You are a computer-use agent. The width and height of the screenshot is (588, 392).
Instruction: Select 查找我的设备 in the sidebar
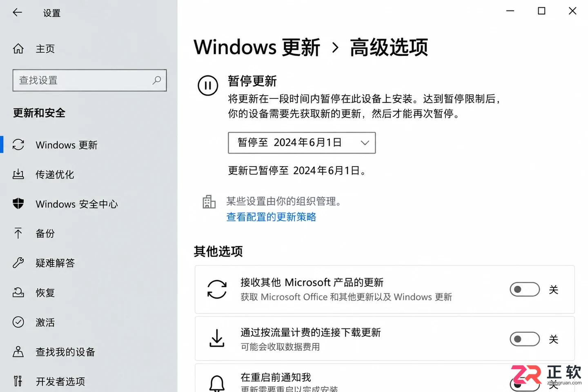tap(89, 352)
